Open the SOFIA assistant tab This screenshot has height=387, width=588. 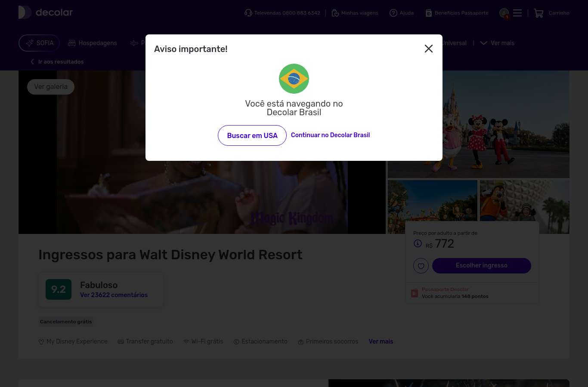pos(39,43)
